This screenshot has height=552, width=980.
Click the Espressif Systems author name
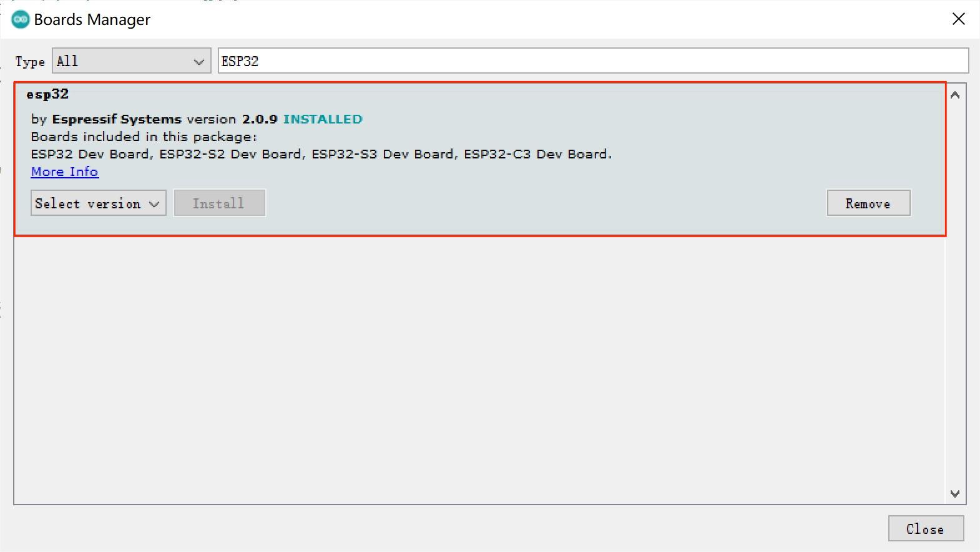[x=117, y=119]
